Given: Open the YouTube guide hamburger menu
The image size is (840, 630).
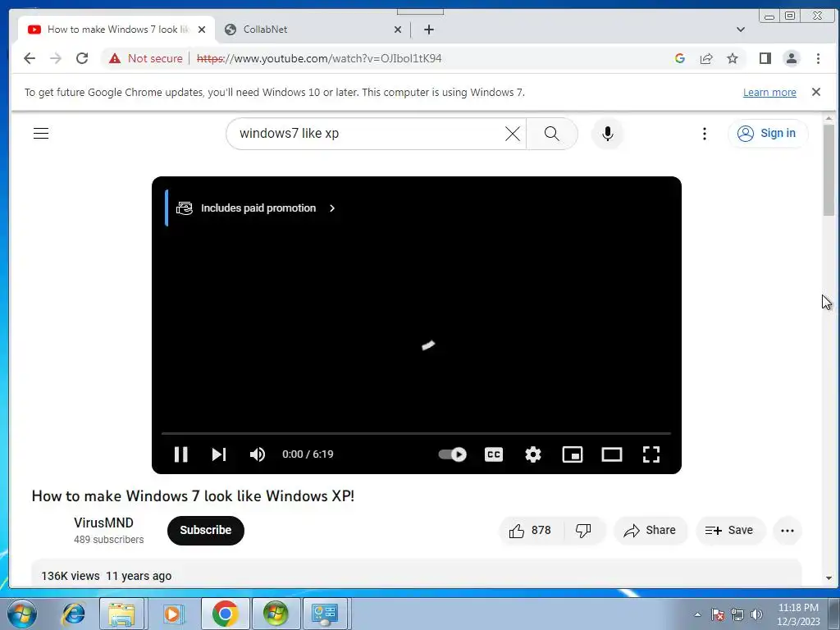Looking at the screenshot, I should 41,134.
